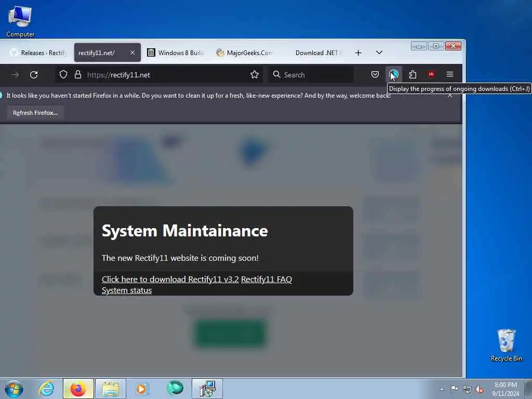Click the Refresh Firefox... button

(35, 113)
